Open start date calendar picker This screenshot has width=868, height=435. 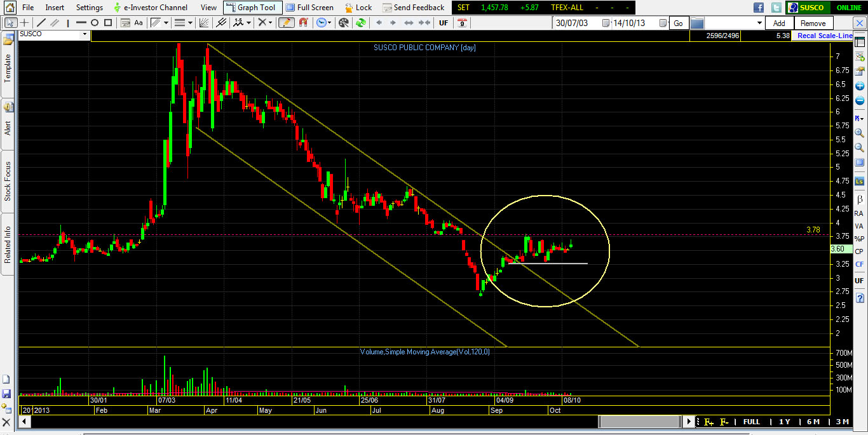606,23
